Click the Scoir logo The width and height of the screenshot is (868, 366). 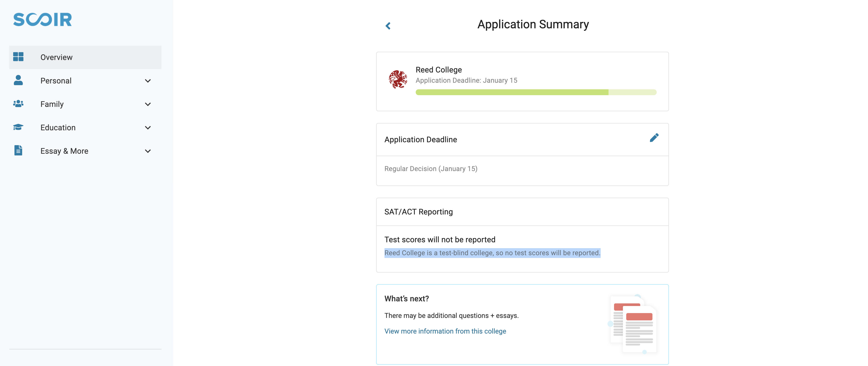[42, 19]
